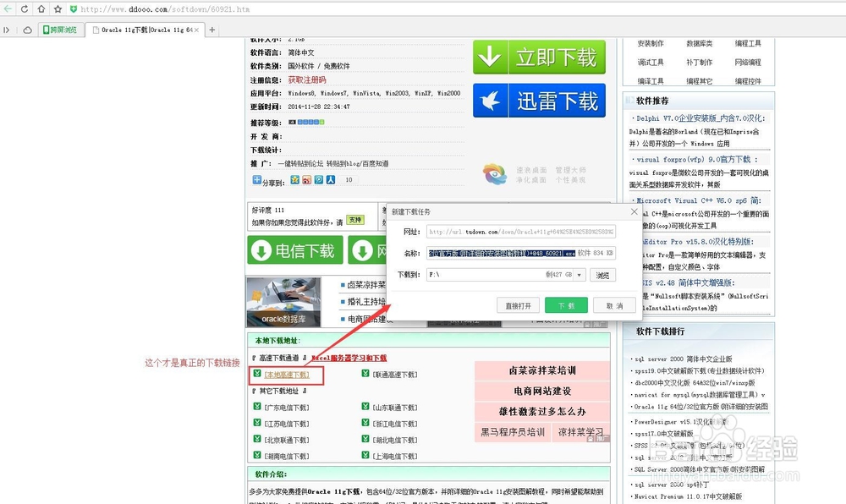Click the green security shield icon
The width and height of the screenshot is (846, 504).
[74, 9]
